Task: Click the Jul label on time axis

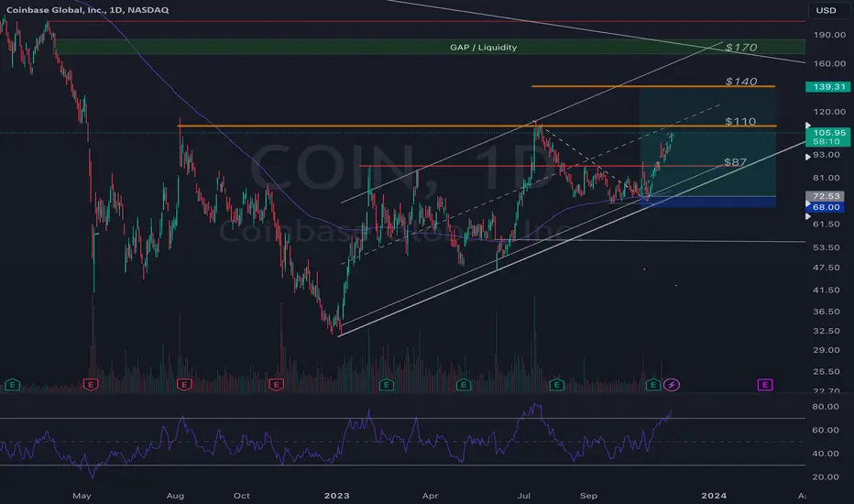Action: (524, 496)
